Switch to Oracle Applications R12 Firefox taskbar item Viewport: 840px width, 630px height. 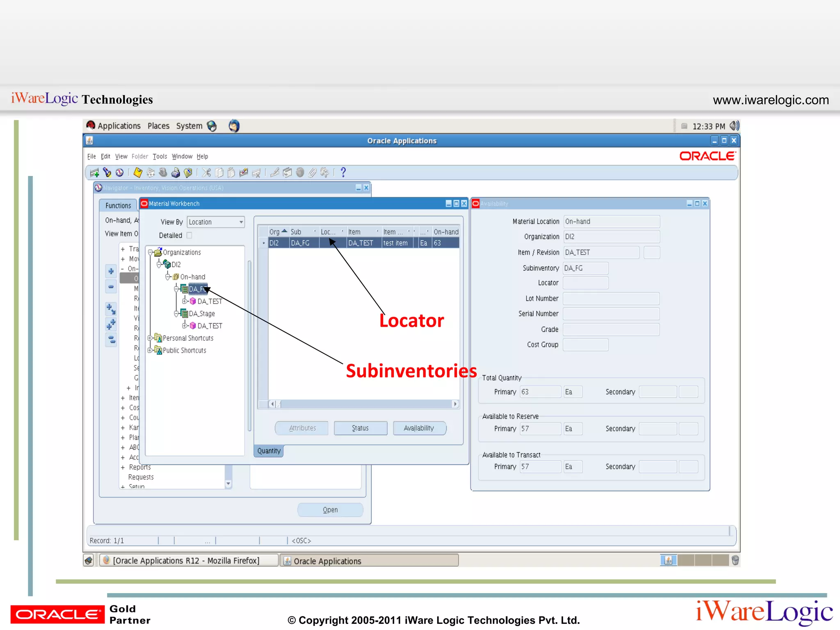pyautogui.click(x=189, y=560)
